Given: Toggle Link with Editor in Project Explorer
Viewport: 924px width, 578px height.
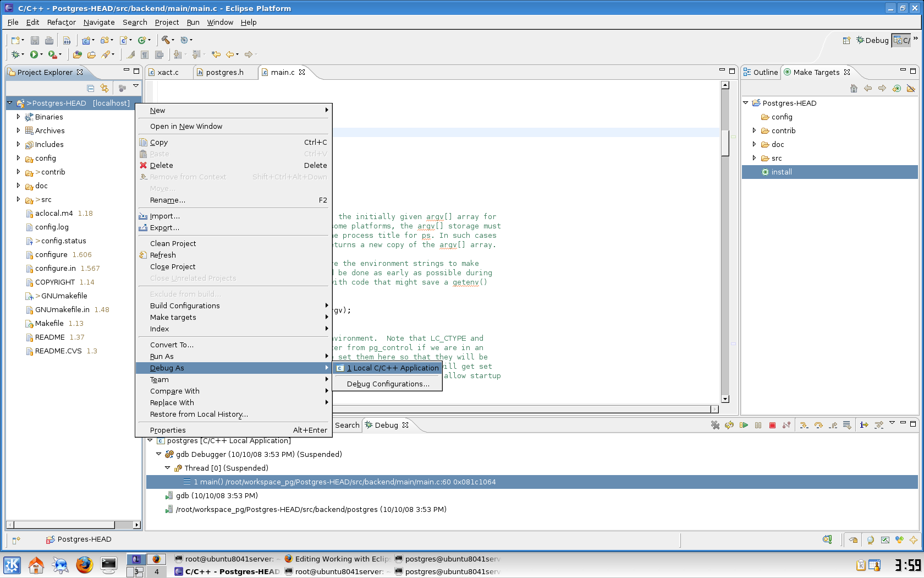Looking at the screenshot, I should click(105, 88).
